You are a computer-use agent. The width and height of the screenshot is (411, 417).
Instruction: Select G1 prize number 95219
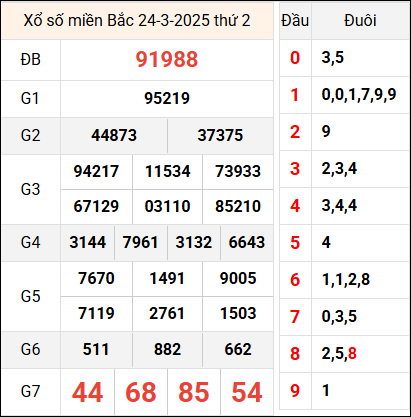[167, 98]
